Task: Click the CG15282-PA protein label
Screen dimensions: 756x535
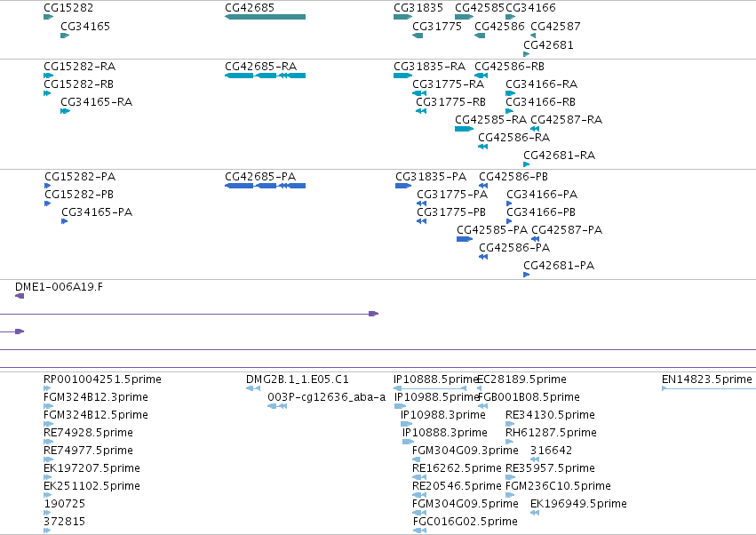Action: click(x=80, y=177)
